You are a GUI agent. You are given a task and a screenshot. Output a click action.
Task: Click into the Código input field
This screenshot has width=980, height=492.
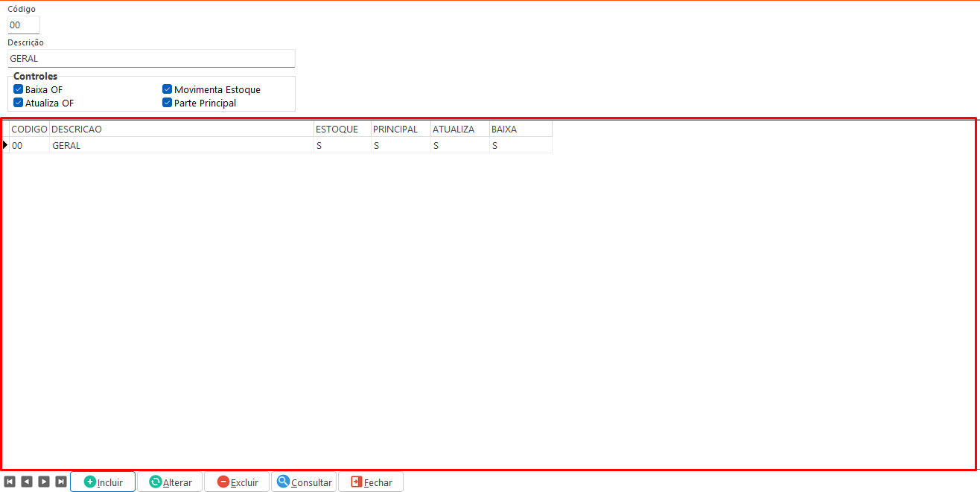[x=23, y=25]
